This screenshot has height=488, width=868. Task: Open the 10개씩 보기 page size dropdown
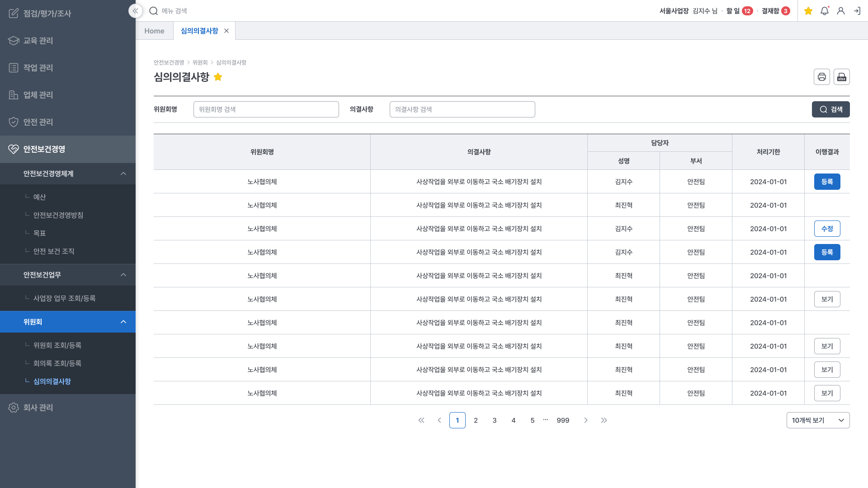[x=818, y=420]
